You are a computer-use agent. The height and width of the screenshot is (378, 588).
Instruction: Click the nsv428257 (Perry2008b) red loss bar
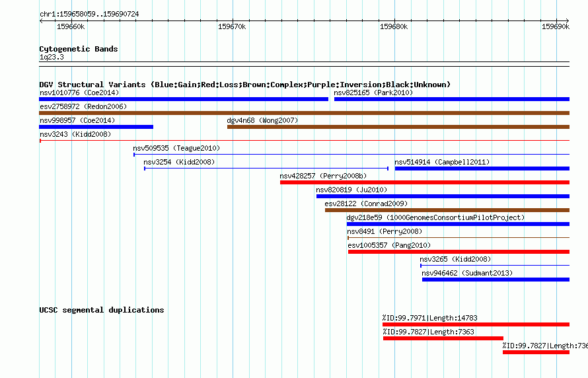pos(425,182)
